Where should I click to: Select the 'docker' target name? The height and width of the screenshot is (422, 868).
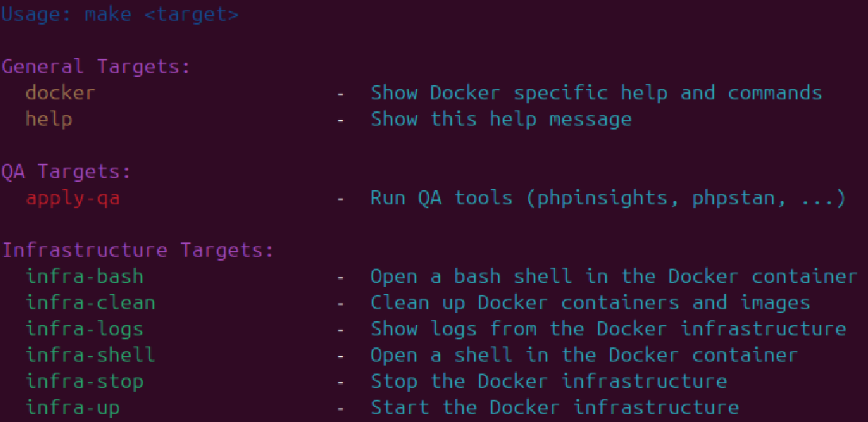coord(60,93)
